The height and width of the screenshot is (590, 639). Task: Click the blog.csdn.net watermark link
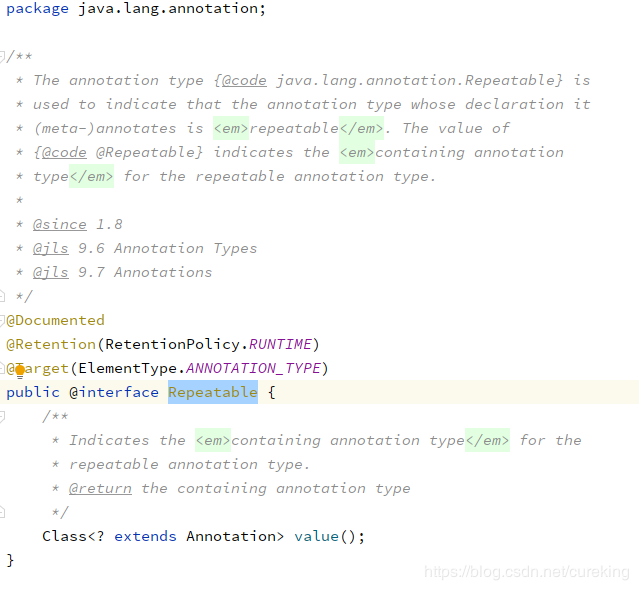527,572
